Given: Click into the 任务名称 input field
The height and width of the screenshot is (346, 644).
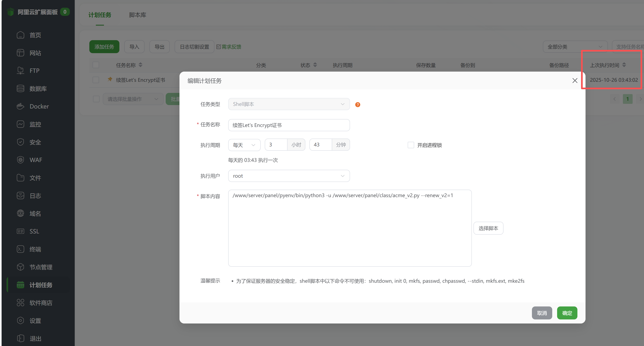Looking at the screenshot, I should click(289, 125).
